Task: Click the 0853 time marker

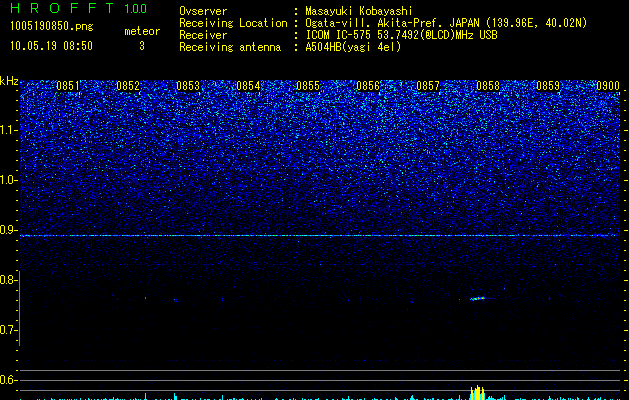Action: coord(188,86)
